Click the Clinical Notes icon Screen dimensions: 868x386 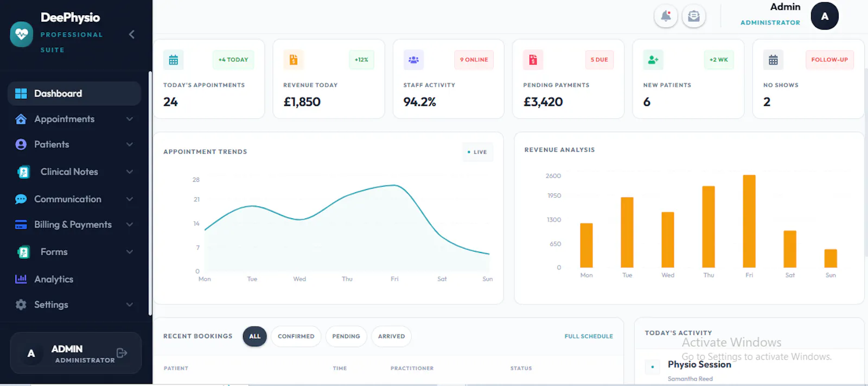coord(23,172)
